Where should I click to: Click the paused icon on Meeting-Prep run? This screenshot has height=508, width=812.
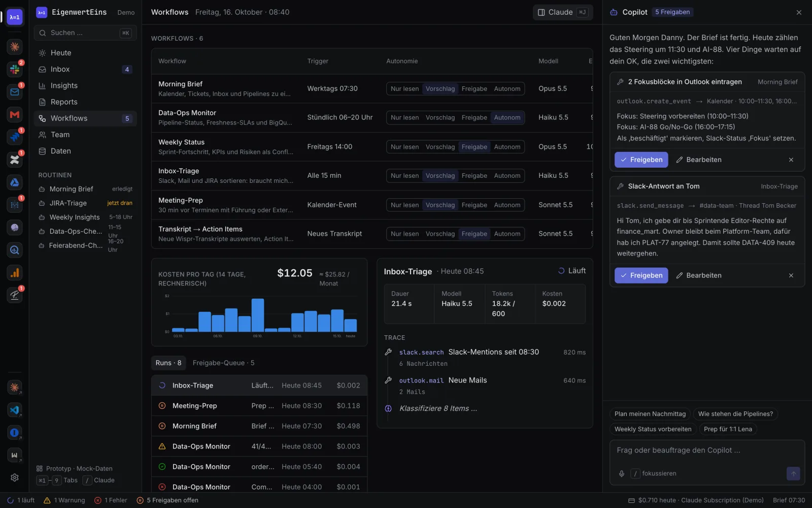pos(162,406)
